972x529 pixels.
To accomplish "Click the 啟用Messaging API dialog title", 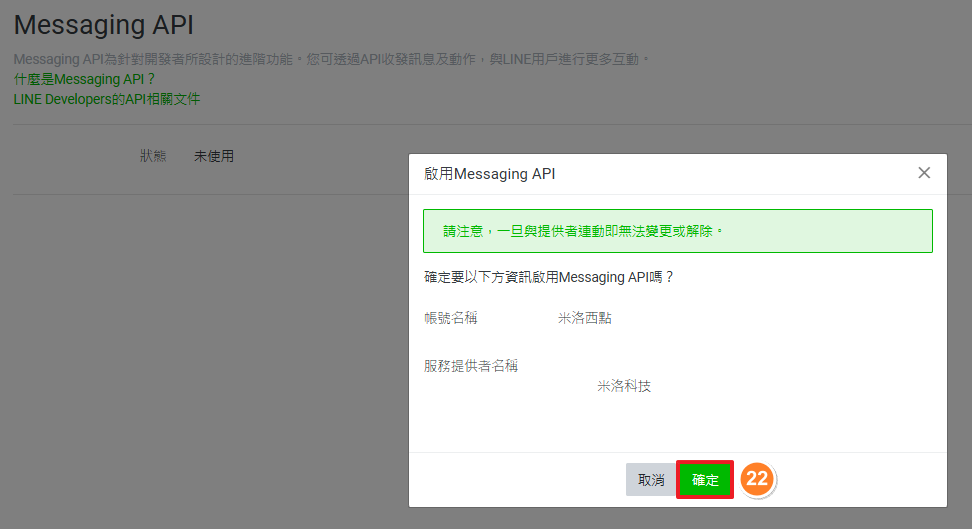I will (489, 174).
